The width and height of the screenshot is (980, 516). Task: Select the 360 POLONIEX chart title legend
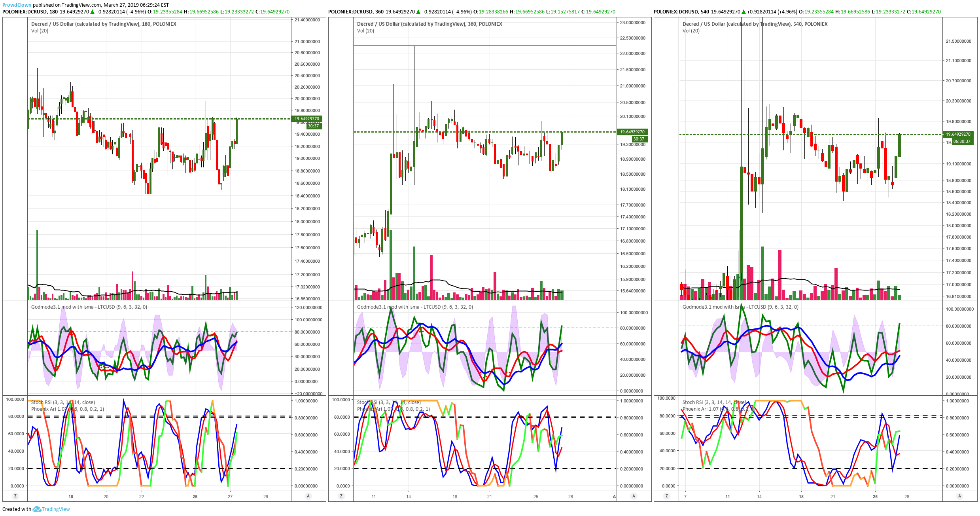coord(429,24)
